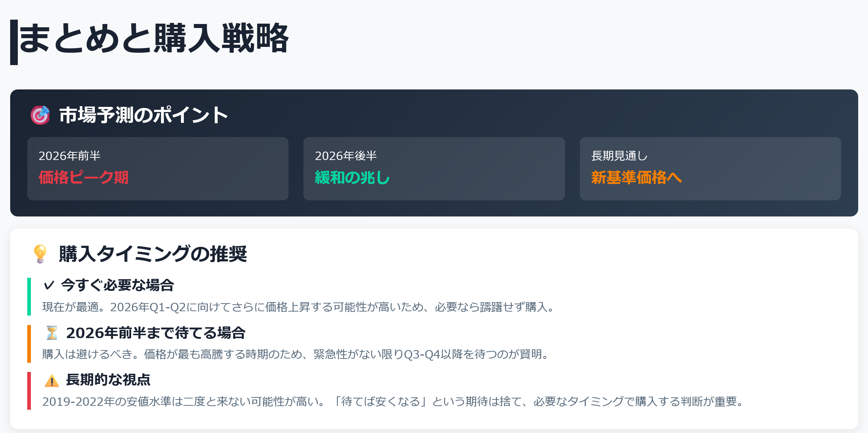Click the 市場予測のポイント heading
The height and width of the screenshot is (433, 868).
(x=144, y=115)
